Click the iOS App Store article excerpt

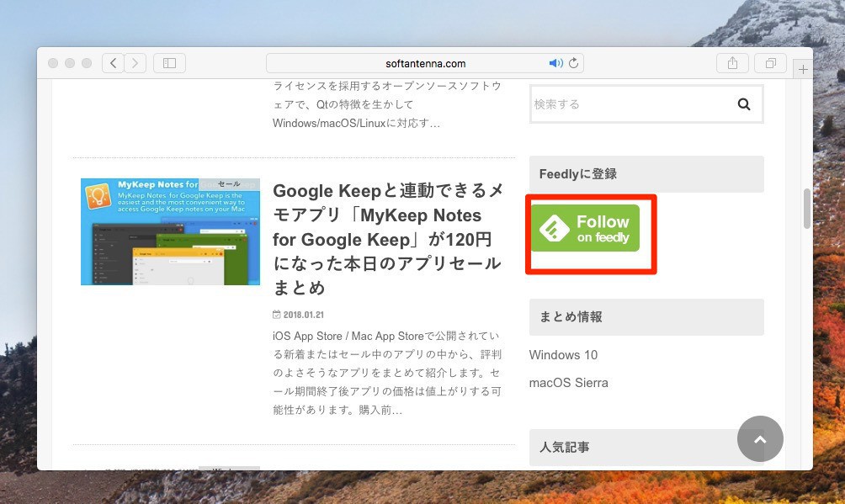387,373
